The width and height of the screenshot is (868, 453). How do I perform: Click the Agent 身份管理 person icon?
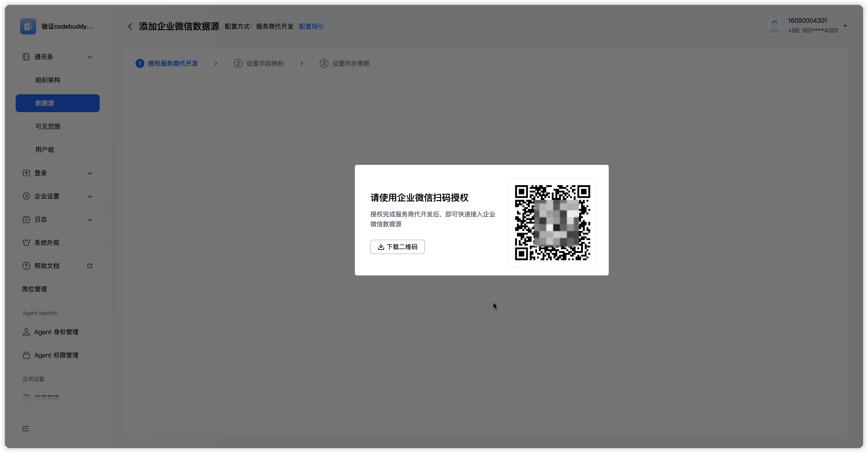coord(26,332)
